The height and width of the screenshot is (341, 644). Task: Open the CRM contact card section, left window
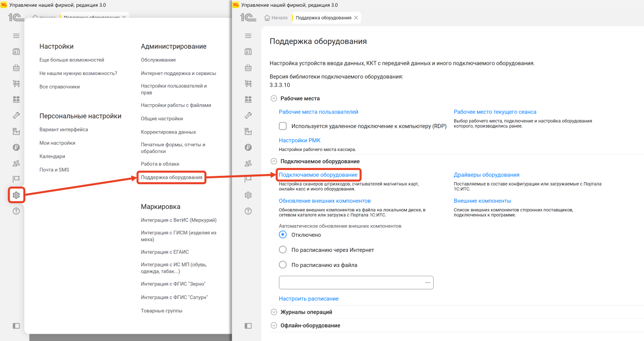(16, 52)
